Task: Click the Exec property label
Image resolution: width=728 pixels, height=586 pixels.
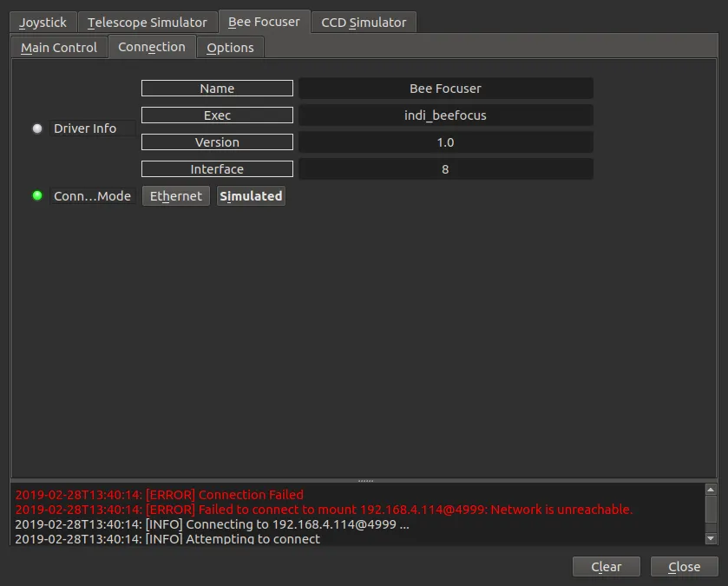Action: point(217,115)
